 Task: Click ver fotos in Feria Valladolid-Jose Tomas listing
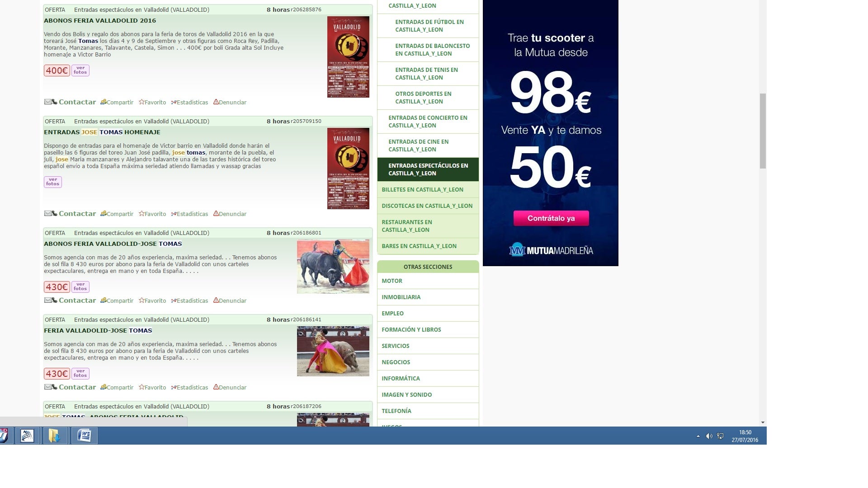click(80, 374)
